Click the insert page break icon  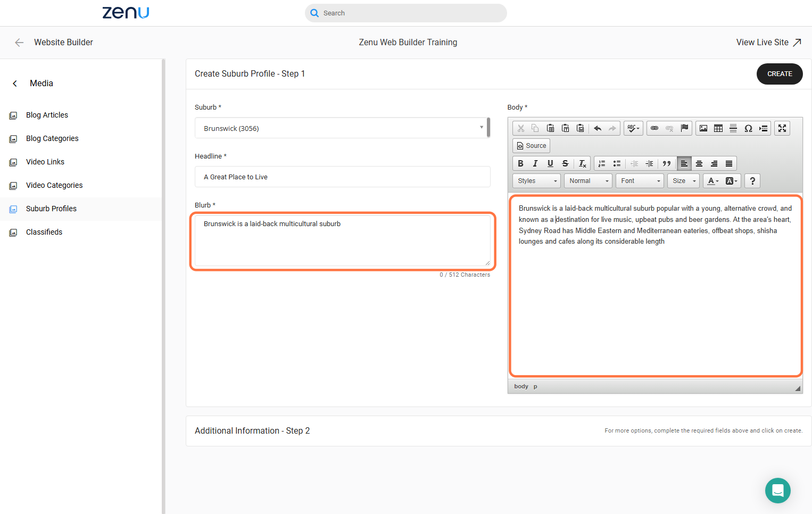763,128
